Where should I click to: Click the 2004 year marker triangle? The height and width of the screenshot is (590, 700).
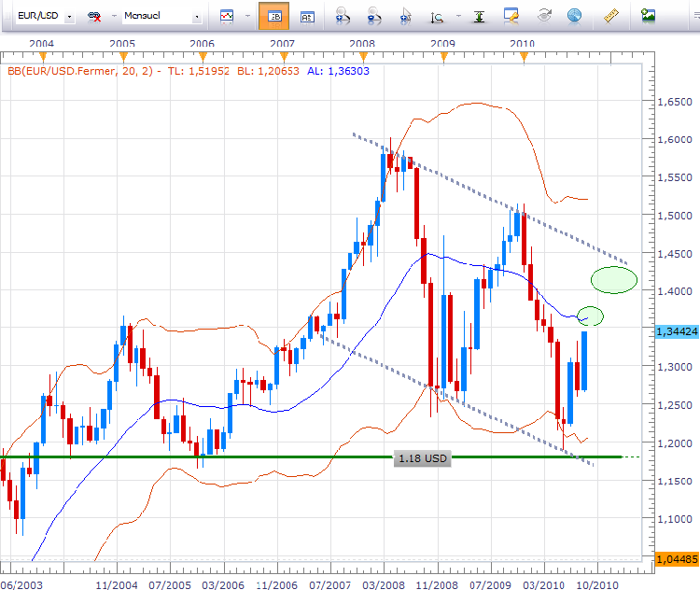click(x=43, y=57)
